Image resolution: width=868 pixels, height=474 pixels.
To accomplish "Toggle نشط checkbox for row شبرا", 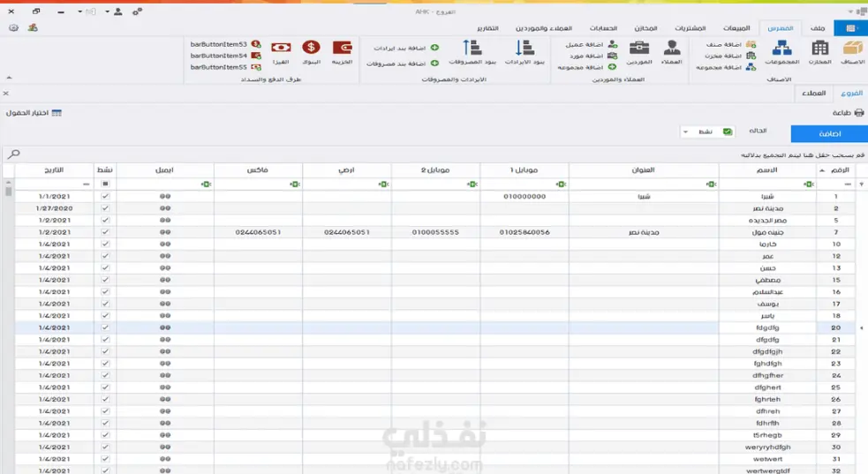I will tap(105, 196).
